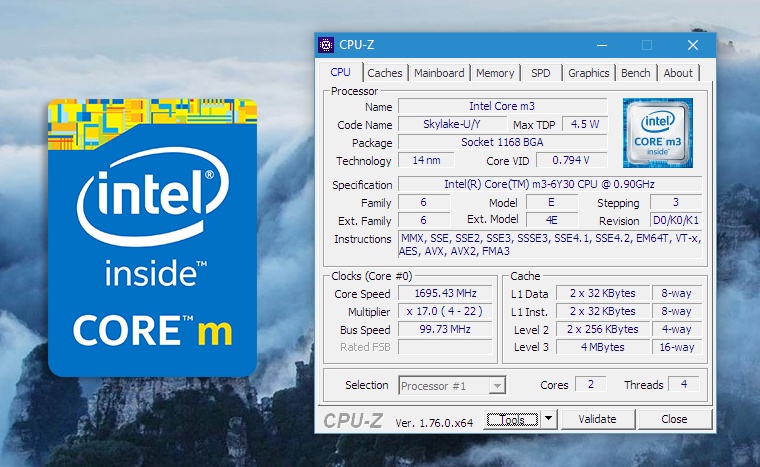Click the Model value E
This screenshot has width=760, height=467.
click(x=552, y=202)
